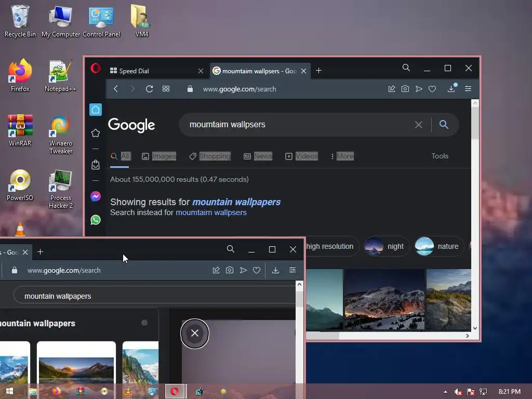Click the muted volume tray icon
Screen dimensions: 532x399
458,392
